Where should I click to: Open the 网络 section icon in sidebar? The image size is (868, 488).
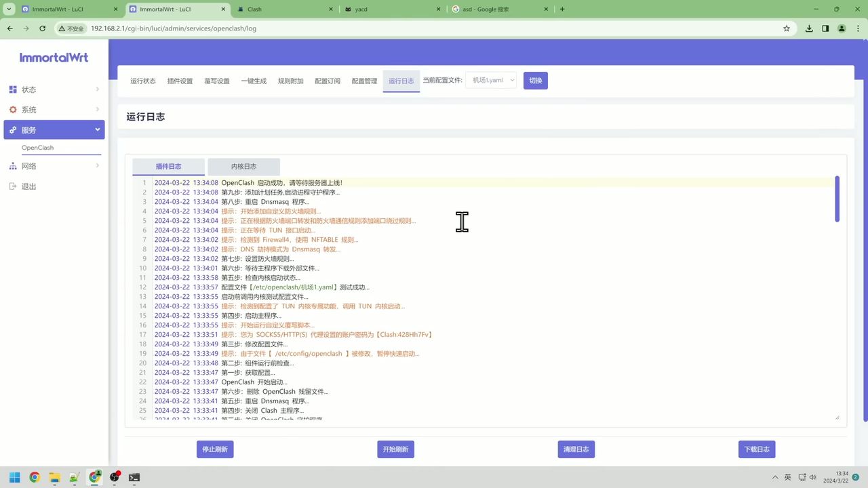[x=12, y=166]
